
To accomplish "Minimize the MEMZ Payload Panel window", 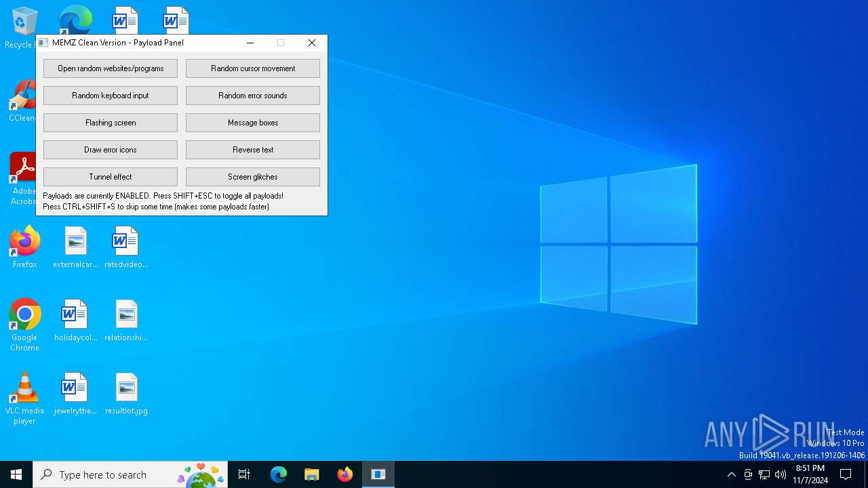I will pyautogui.click(x=250, y=43).
